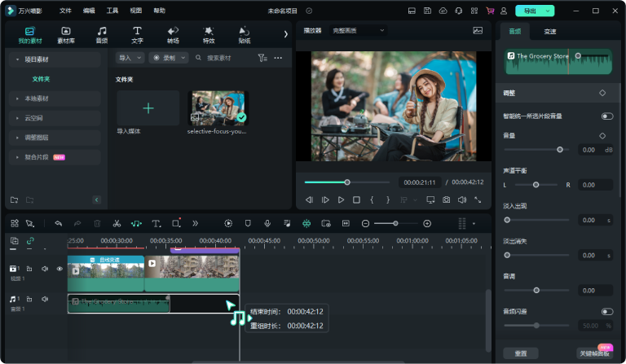626x364 pixels.
Task: Click the undo arrow in timeline toolbar
Action: (x=58, y=223)
